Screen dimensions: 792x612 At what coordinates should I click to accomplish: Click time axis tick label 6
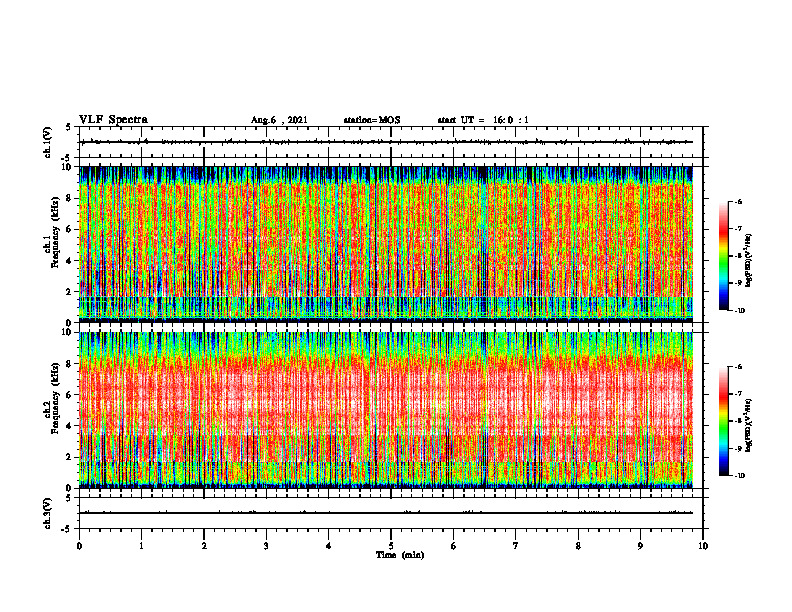click(x=454, y=546)
